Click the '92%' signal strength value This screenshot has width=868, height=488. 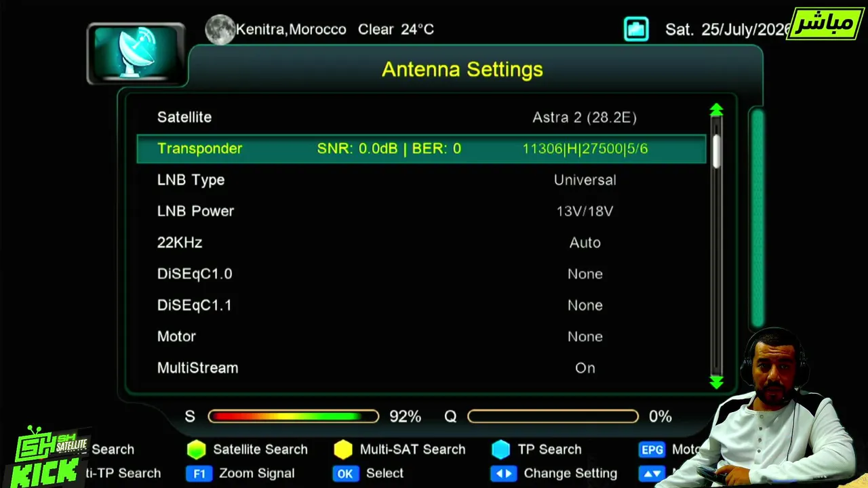point(405,417)
